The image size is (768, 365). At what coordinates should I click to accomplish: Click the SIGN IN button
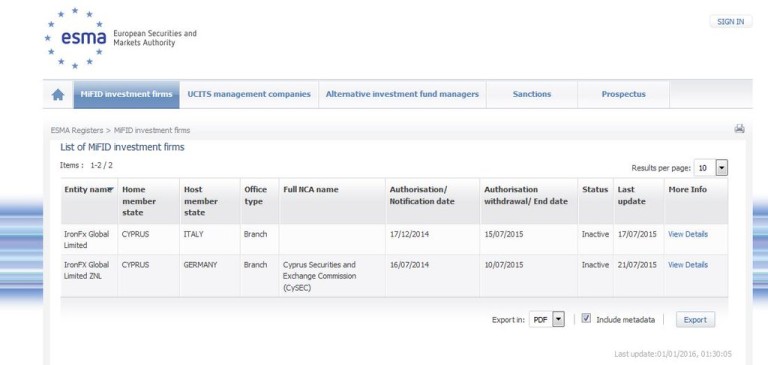[x=730, y=22]
